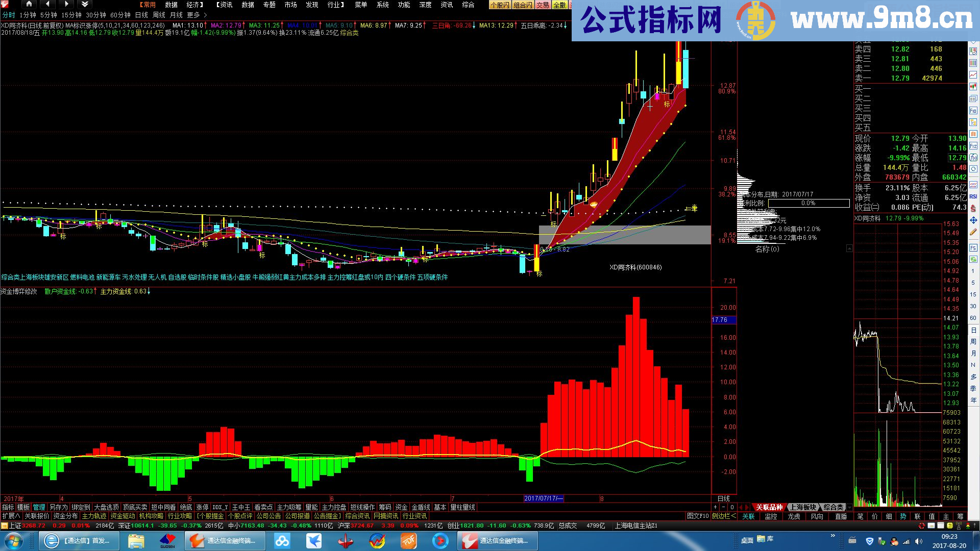Open the 系统 menu

click(x=382, y=5)
